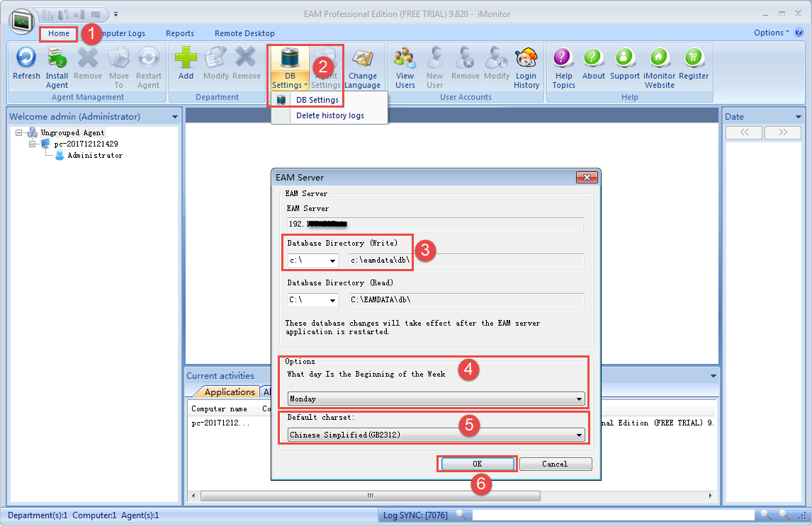Open the DB Settings ribbon button
The height and width of the screenshot is (526, 812).
(290, 68)
